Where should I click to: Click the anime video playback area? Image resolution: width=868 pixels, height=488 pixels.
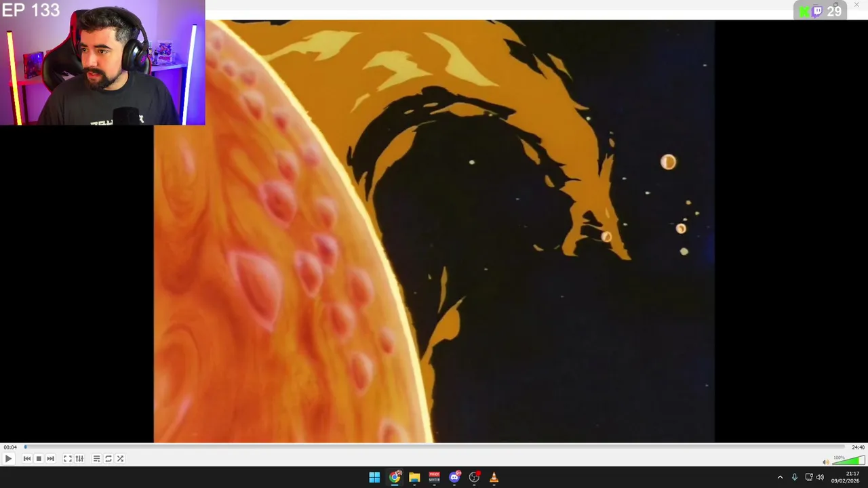coord(434,230)
